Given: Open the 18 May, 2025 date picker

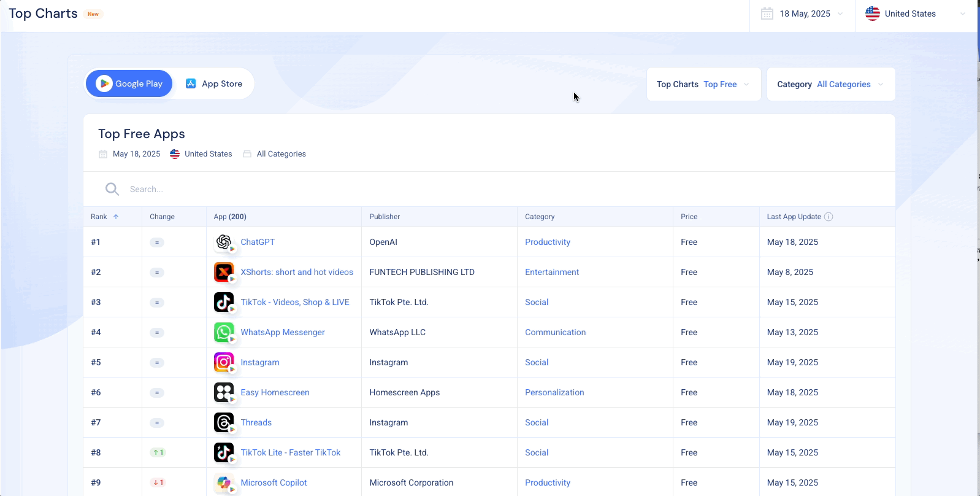Looking at the screenshot, I should tap(802, 14).
